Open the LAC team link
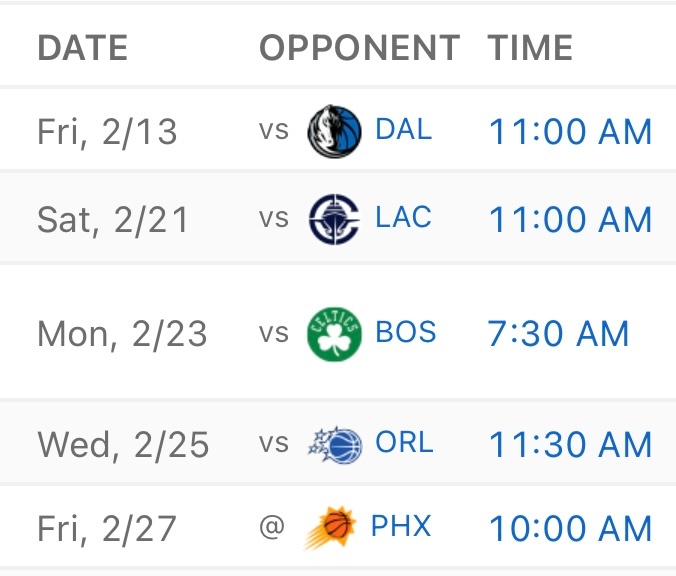 [403, 219]
